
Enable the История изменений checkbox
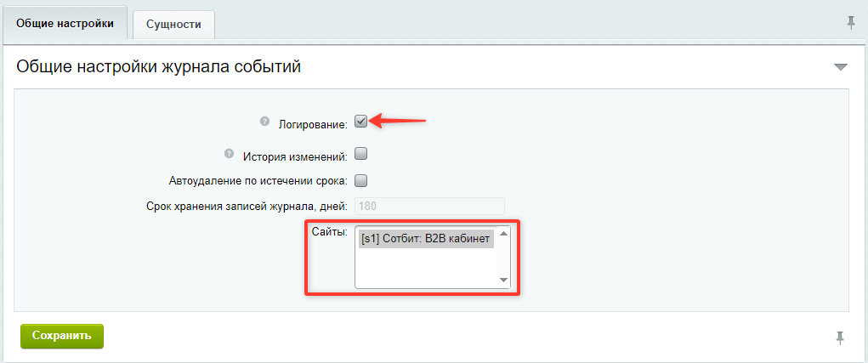click(361, 154)
